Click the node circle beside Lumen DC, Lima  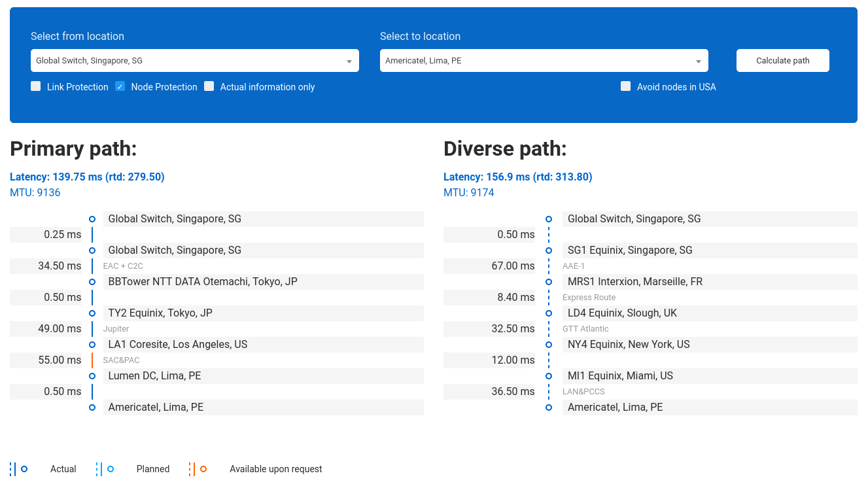click(x=92, y=376)
